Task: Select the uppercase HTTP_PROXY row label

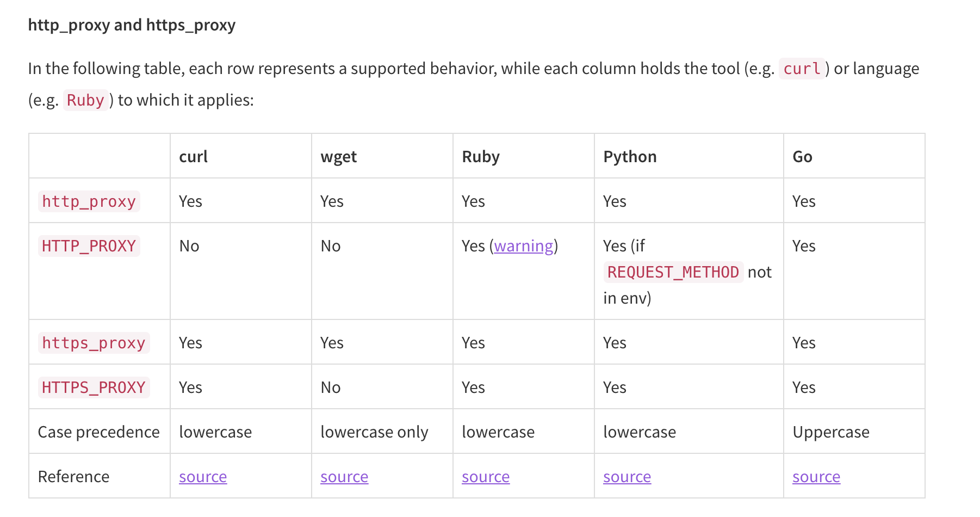Action: 89,246
